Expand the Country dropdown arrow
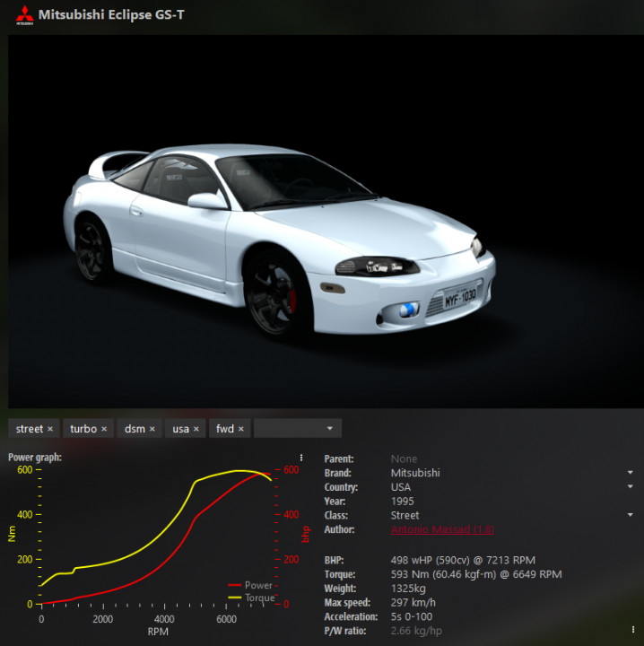644x646 pixels. [630, 486]
